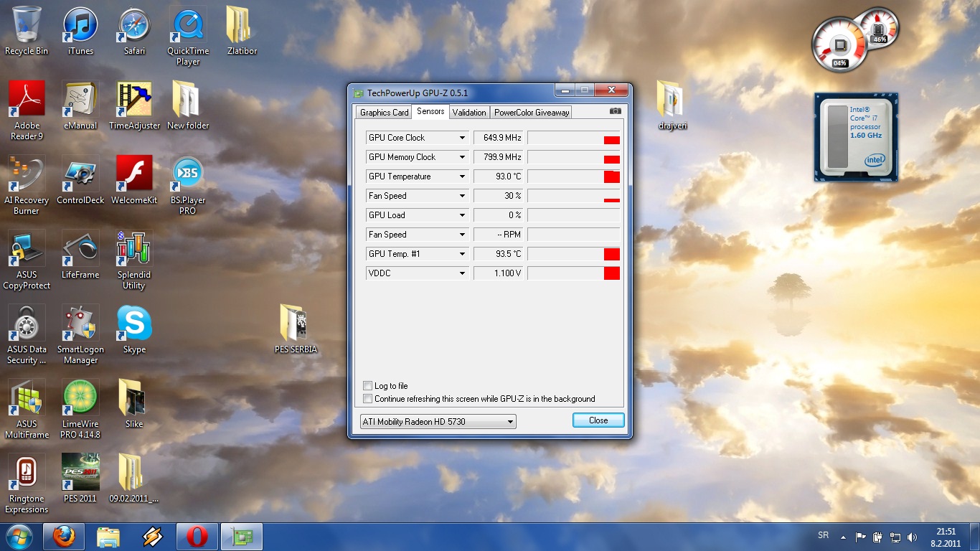Expand the VDDC sensor dropdown
This screenshot has width=980, height=551.
462,273
